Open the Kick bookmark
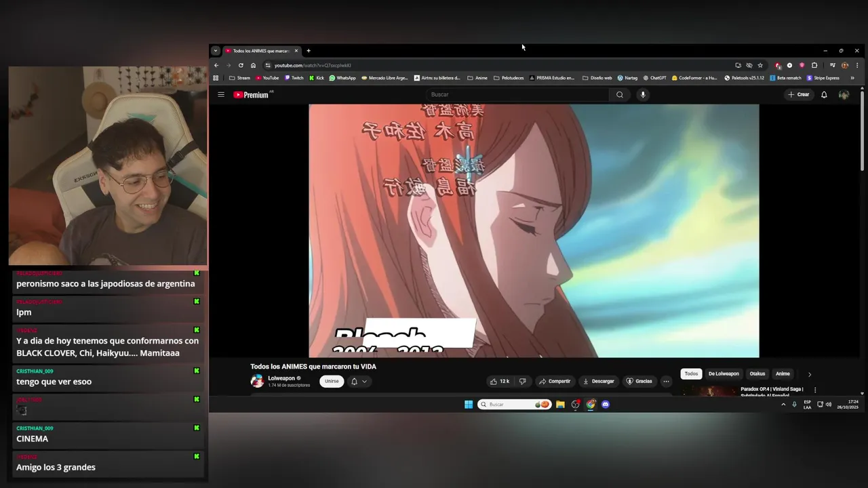This screenshot has height=488, width=868. (317, 78)
